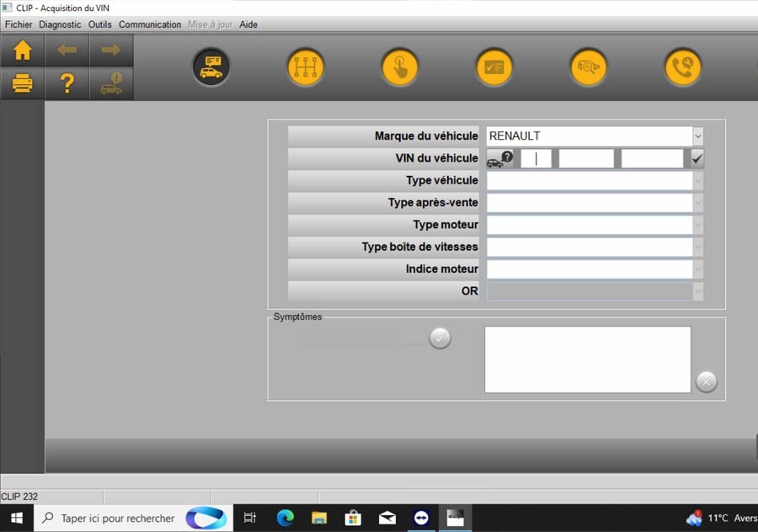The height and width of the screenshot is (532, 758).
Task: Click the Type véhicule field
Action: pyautogui.click(x=590, y=181)
